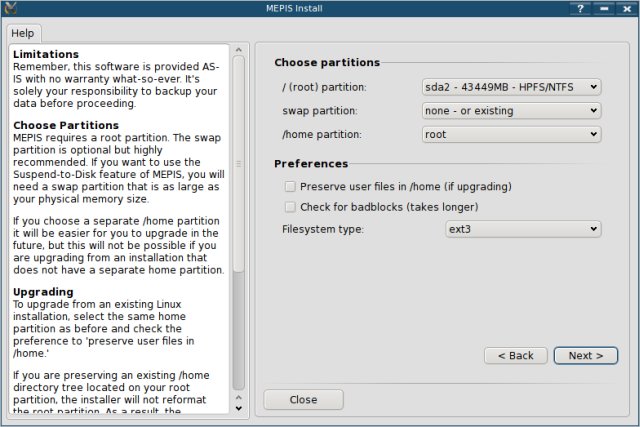Click the 'swap partition:' label
Image resolution: width=640 pixels, height=427 pixels.
click(x=320, y=111)
